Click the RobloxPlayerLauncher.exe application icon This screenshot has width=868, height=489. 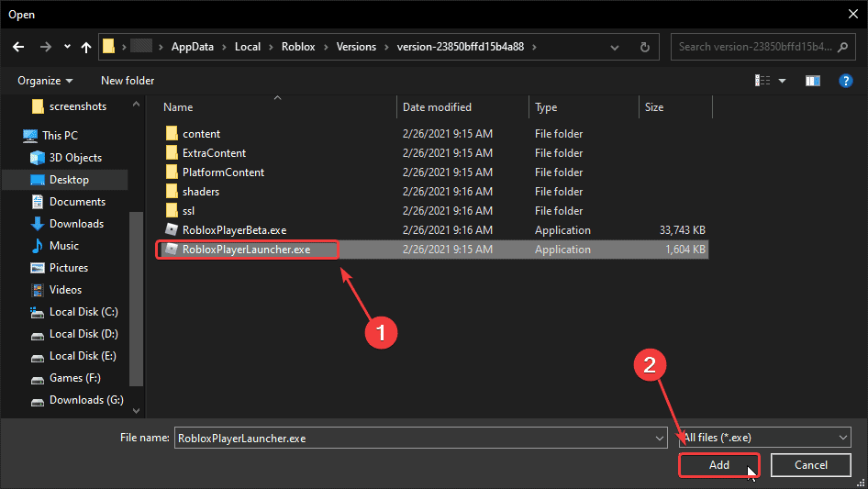point(172,250)
